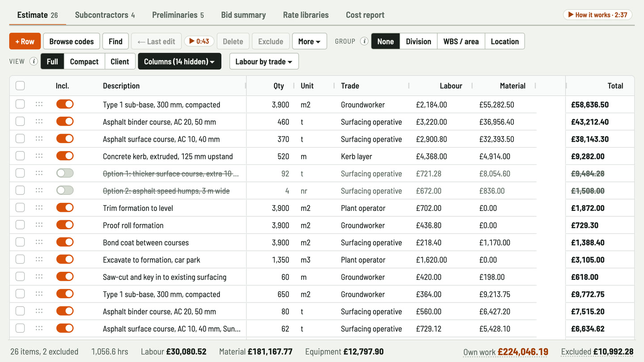The image size is (644, 362).
Task: Click the Browse codes button
Action: coord(72,41)
